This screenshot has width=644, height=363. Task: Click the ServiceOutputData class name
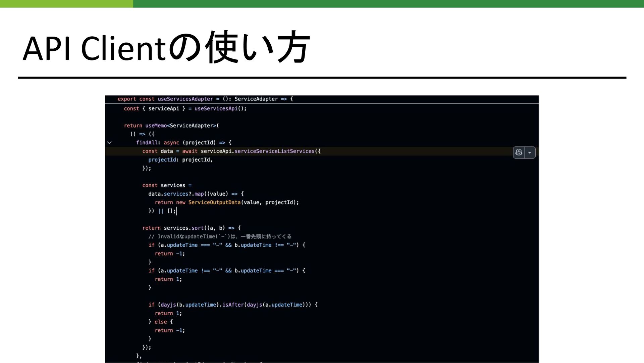214,202
